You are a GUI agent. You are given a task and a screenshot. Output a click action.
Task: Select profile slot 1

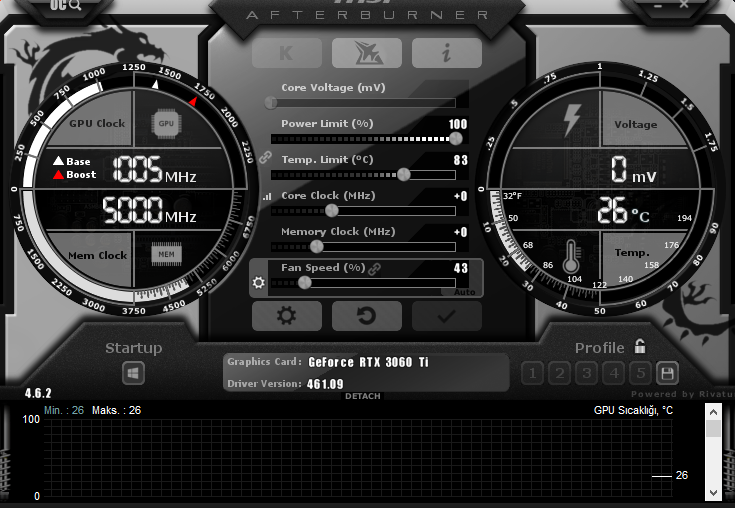[532, 374]
